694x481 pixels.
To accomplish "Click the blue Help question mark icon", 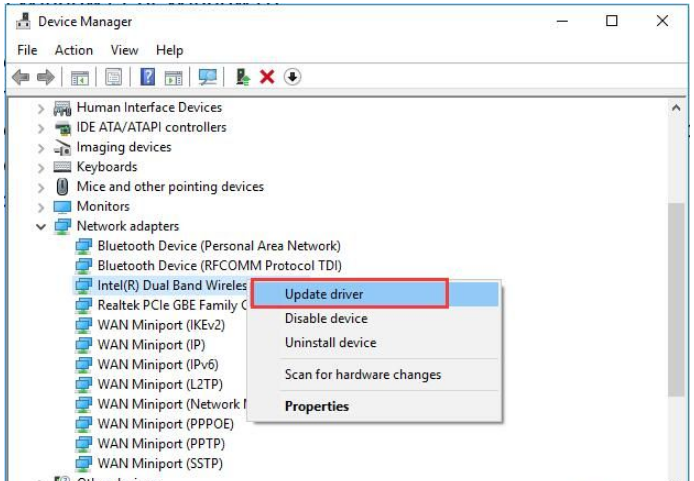I will [x=147, y=77].
